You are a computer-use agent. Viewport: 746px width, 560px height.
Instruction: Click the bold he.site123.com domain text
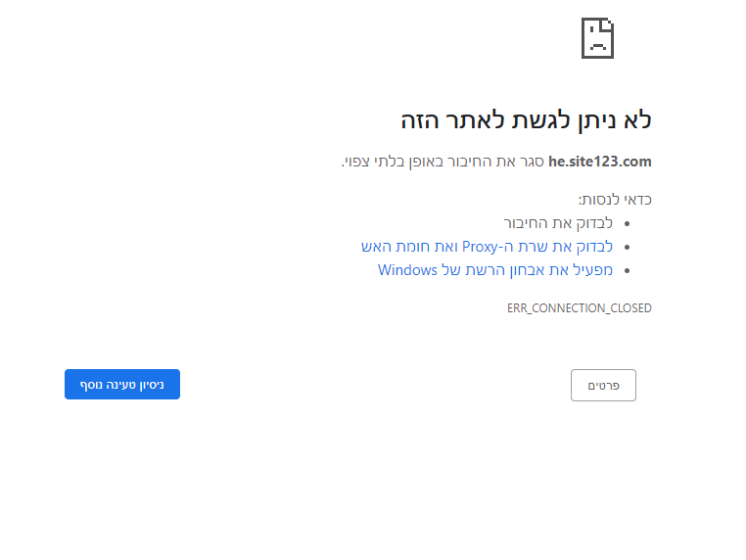pyautogui.click(x=600, y=162)
